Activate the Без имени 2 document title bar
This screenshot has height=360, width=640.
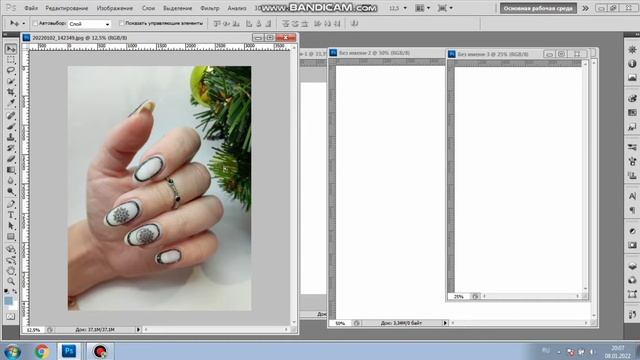click(x=386, y=53)
